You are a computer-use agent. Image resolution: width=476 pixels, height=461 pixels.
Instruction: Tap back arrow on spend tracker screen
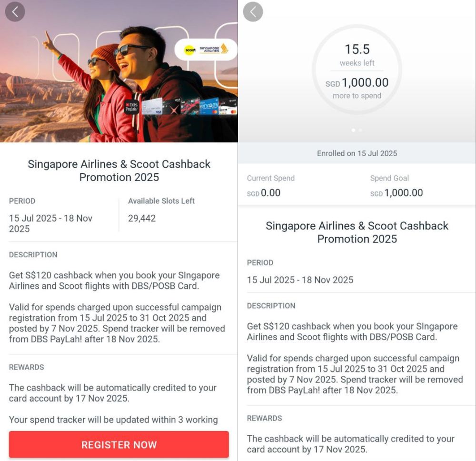253,12
